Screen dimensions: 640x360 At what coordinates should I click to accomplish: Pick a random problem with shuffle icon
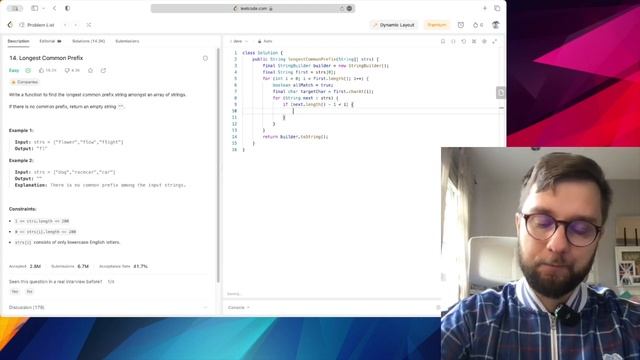click(89, 25)
